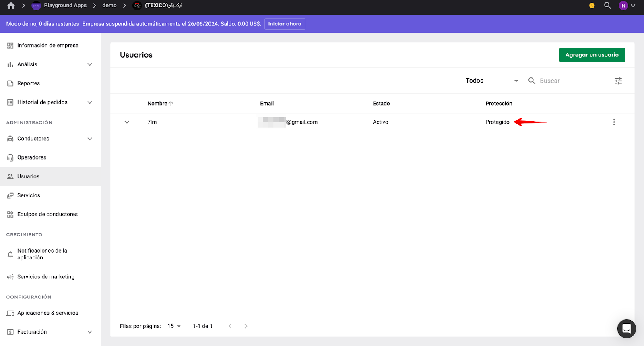Click the Información de empresa grid icon
Image resolution: width=644 pixels, height=346 pixels.
tap(10, 46)
